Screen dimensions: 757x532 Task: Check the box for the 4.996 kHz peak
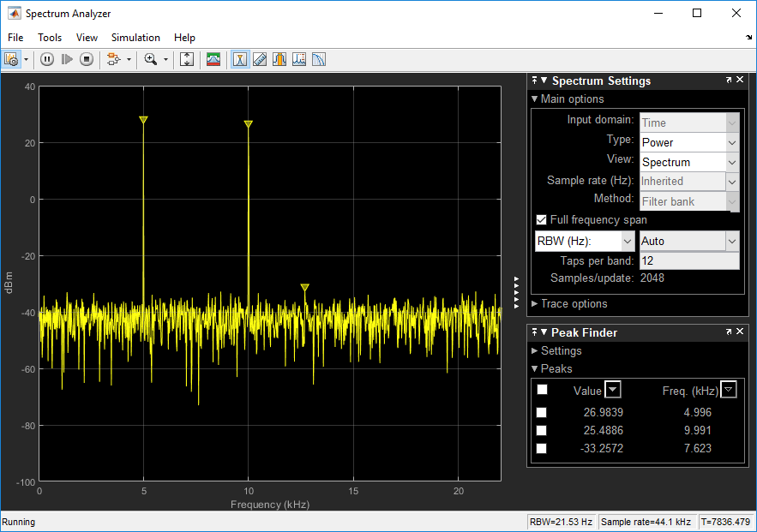coord(541,413)
